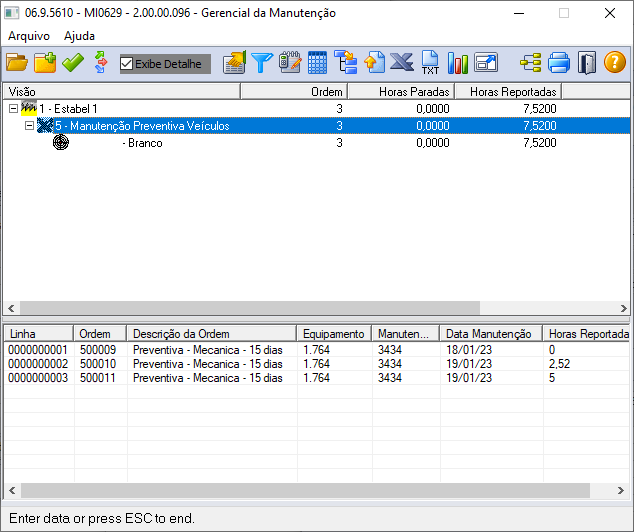Click the green and red arrows icon

[x=101, y=63]
